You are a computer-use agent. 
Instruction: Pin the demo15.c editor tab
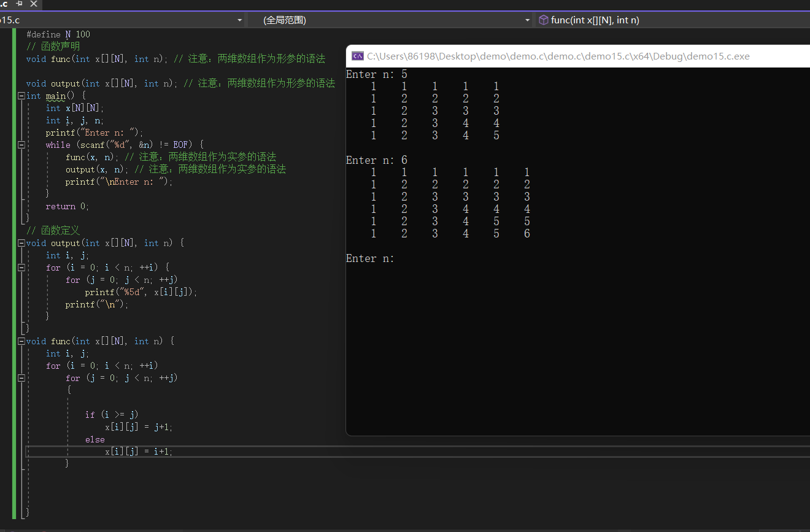[x=20, y=4]
